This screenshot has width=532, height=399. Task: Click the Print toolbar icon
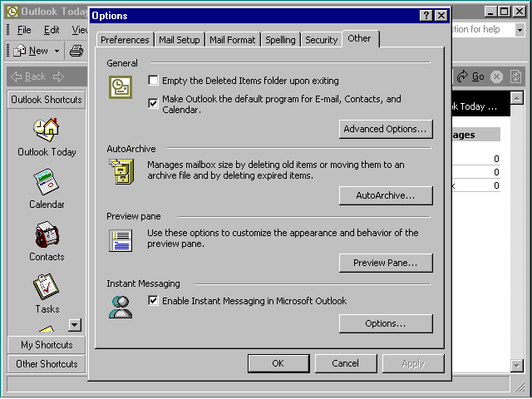(x=76, y=51)
